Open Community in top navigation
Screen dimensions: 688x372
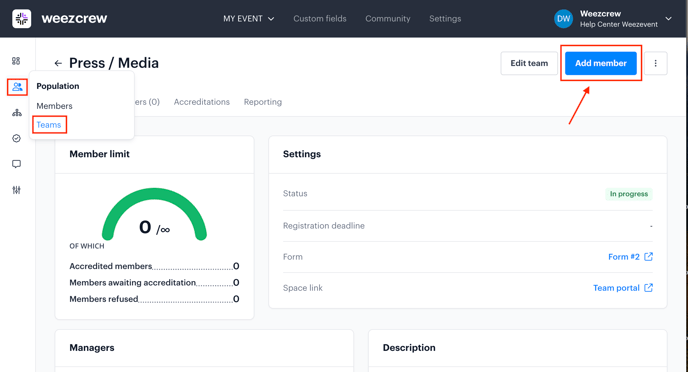point(388,19)
